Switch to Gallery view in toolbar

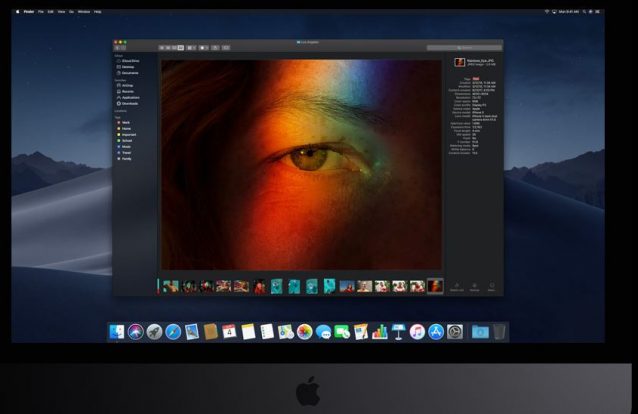181,47
